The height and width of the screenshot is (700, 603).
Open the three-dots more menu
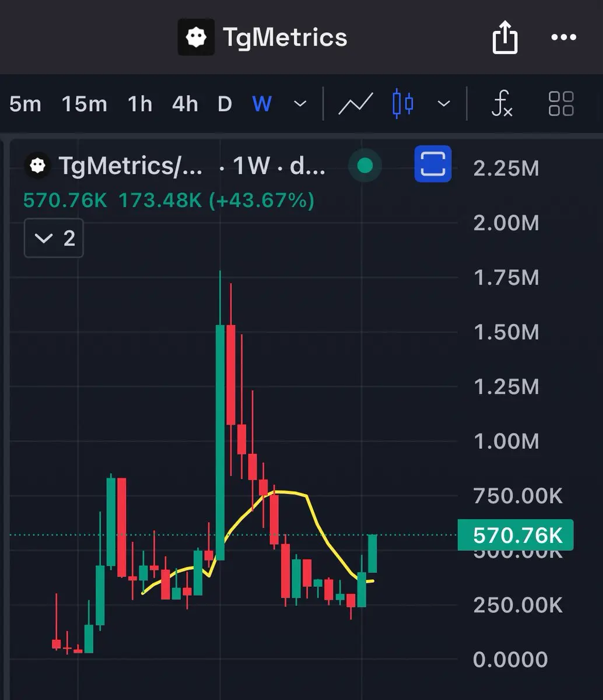click(x=563, y=37)
